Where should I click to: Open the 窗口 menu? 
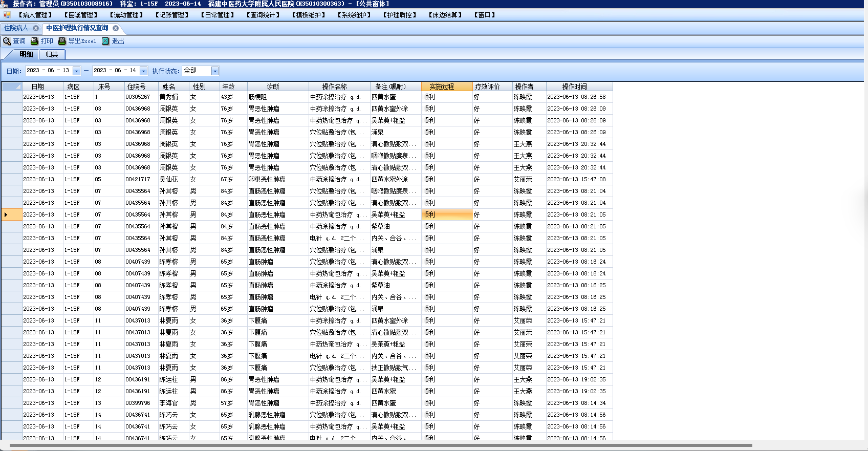(x=485, y=15)
